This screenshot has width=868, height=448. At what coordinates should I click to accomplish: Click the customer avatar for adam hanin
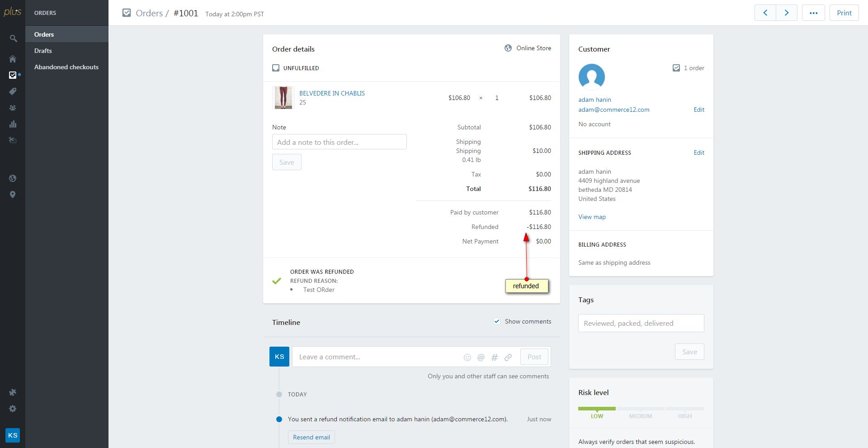coord(591,76)
